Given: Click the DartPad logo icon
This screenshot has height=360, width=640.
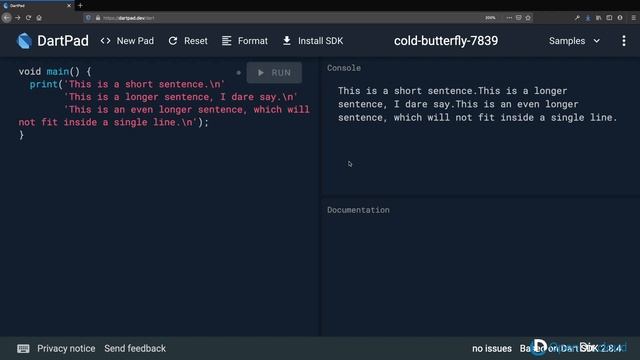Looking at the screenshot, I should point(24,41).
